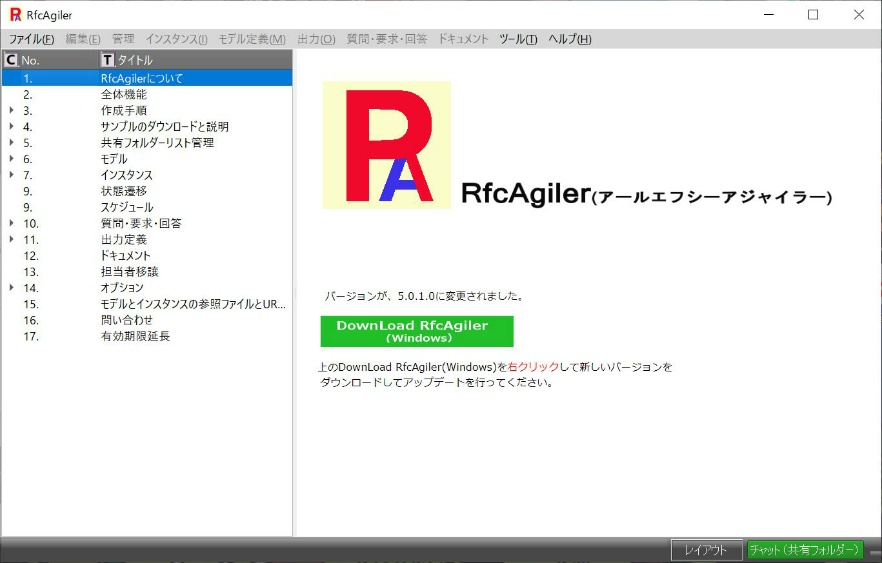Screen dimensions: 882x563
Task: Select the サンプルのダウンロードと説明 title
Action: coord(165,127)
